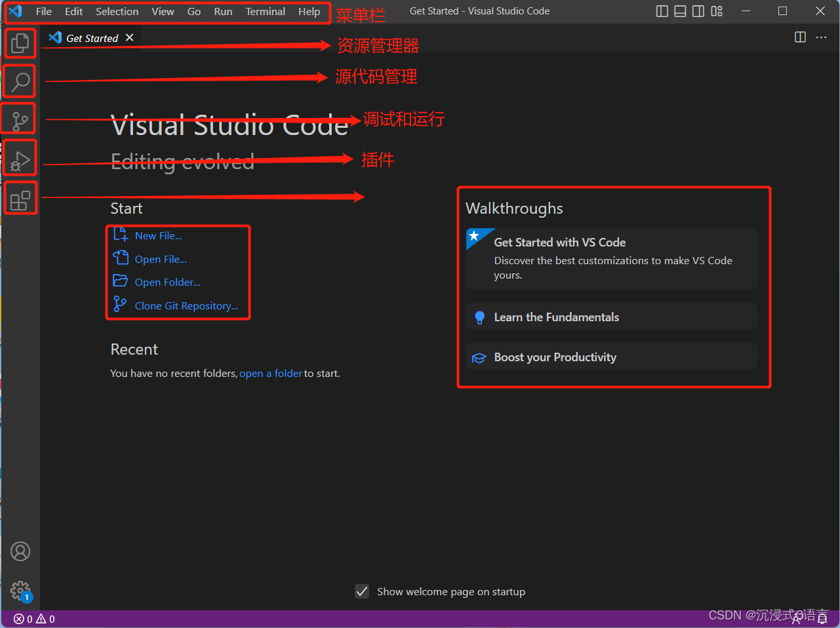The image size is (840, 628).
Task: Click the feedback icon in status bar
Action: click(797, 619)
